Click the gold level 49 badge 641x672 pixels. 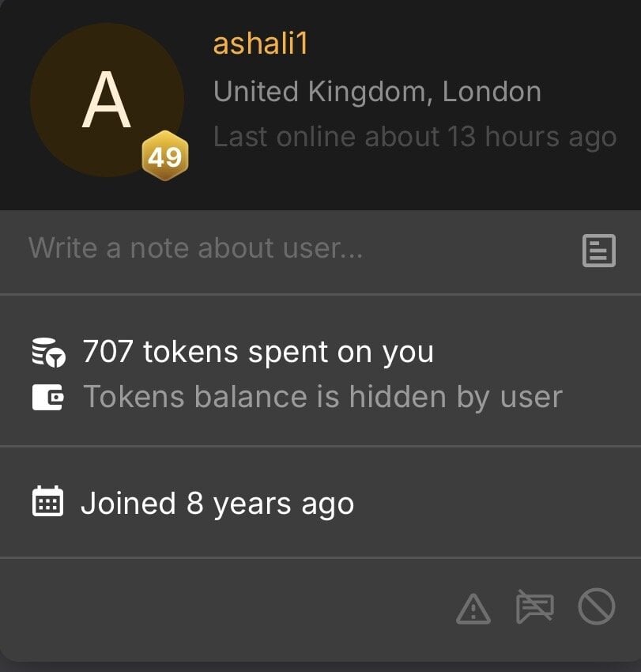click(165, 157)
